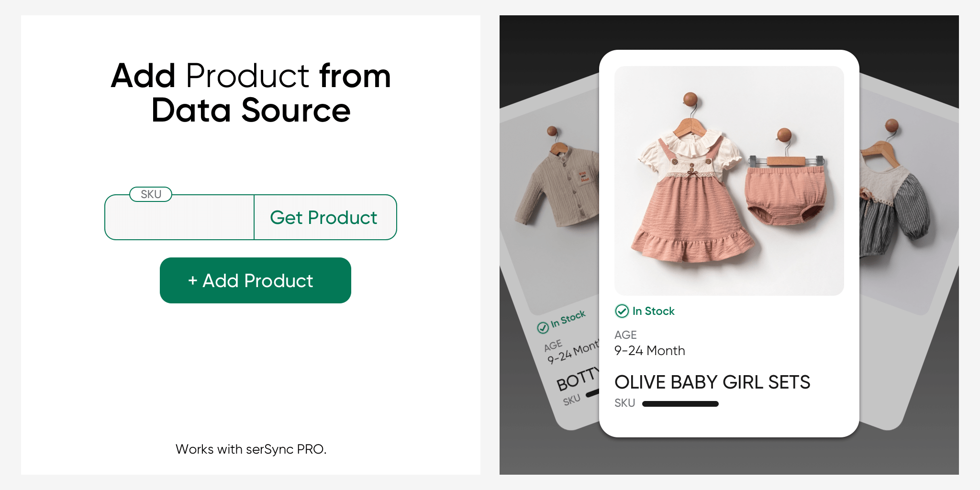The height and width of the screenshot is (490, 980).
Task: Click the masked SKU bar on the center card
Action: (680, 404)
